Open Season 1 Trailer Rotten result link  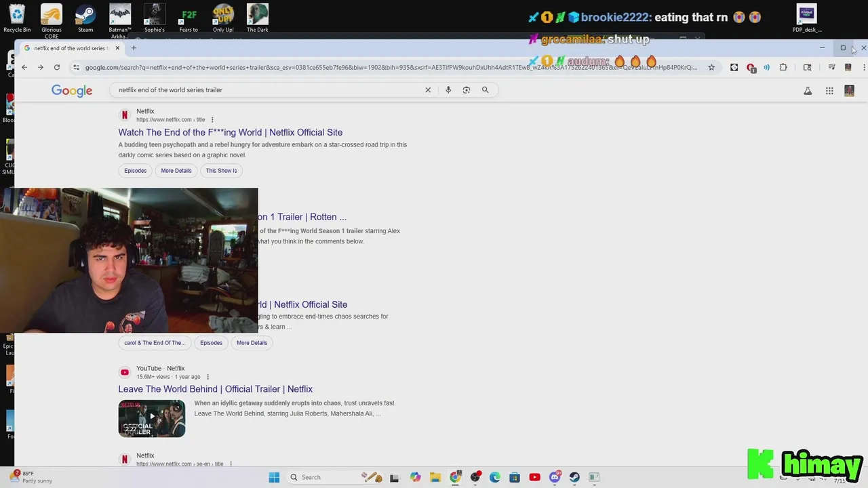pyautogui.click(x=302, y=217)
